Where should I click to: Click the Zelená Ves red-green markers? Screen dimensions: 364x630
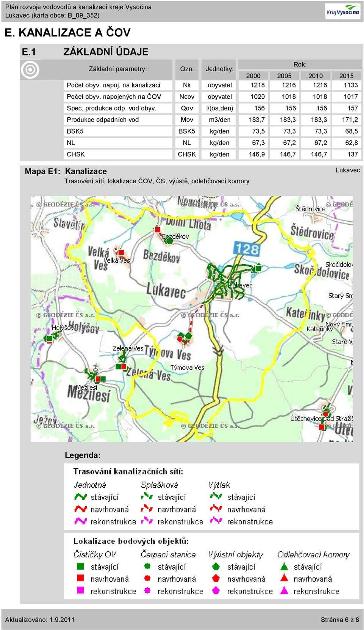pos(121,366)
